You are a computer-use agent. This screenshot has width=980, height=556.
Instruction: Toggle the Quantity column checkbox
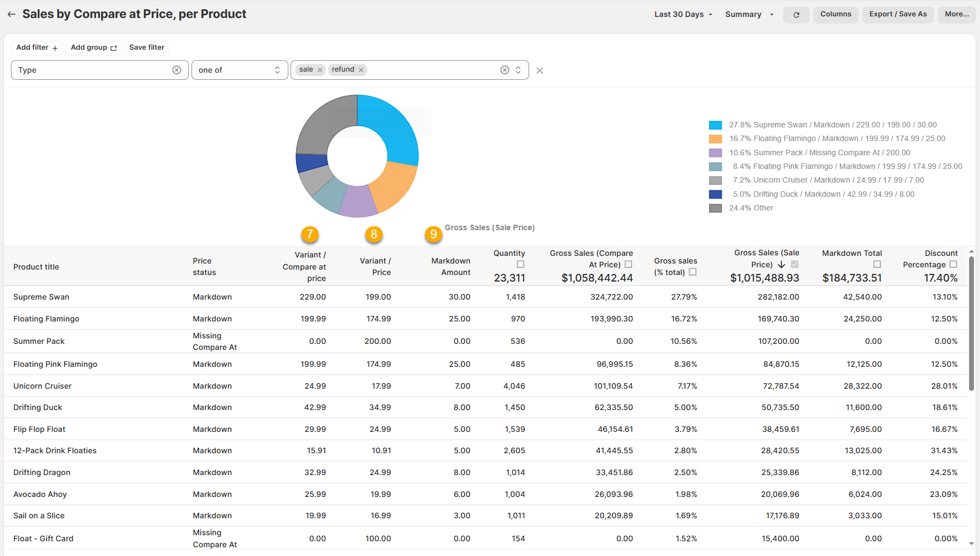[520, 265]
